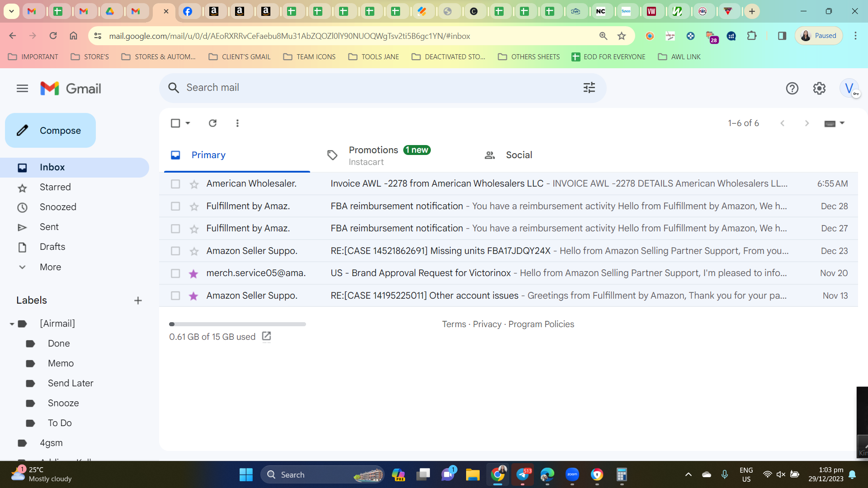Open the IMPORTANT bookmarks folder

pos(33,57)
